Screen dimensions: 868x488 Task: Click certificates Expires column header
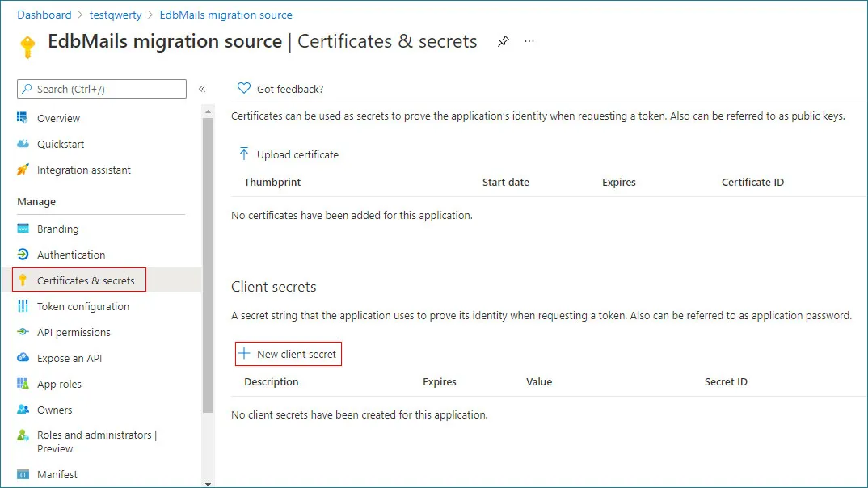619,183
